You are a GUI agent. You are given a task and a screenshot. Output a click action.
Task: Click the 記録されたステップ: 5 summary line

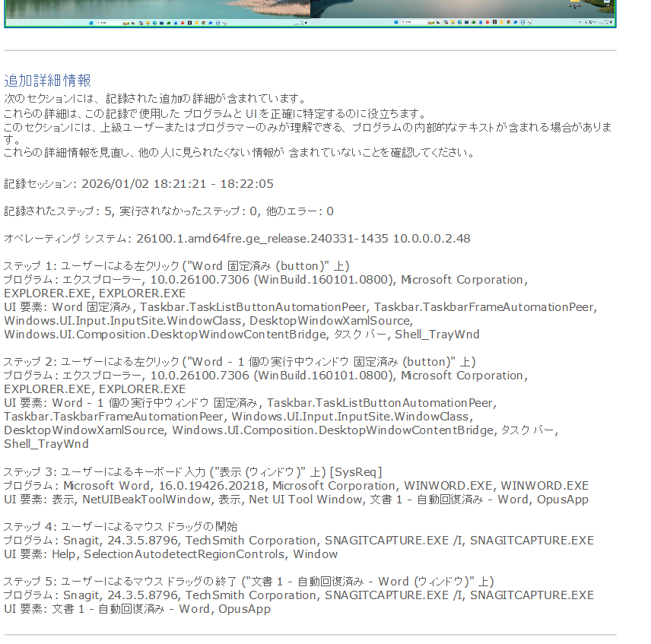[x=168, y=211]
